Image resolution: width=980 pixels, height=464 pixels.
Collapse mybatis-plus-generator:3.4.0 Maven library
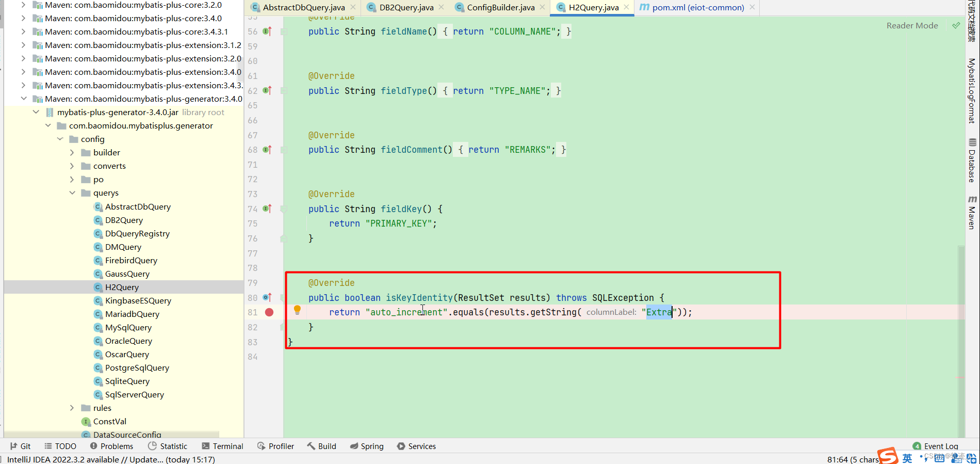click(x=24, y=99)
